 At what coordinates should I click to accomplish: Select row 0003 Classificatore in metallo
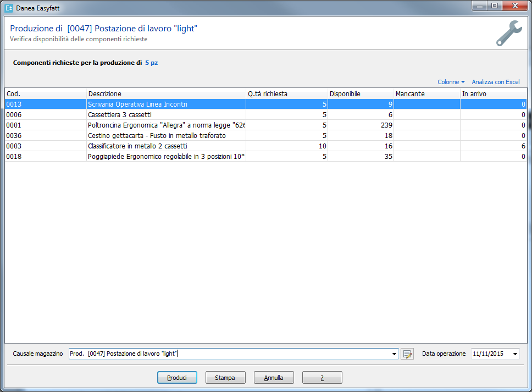165,146
